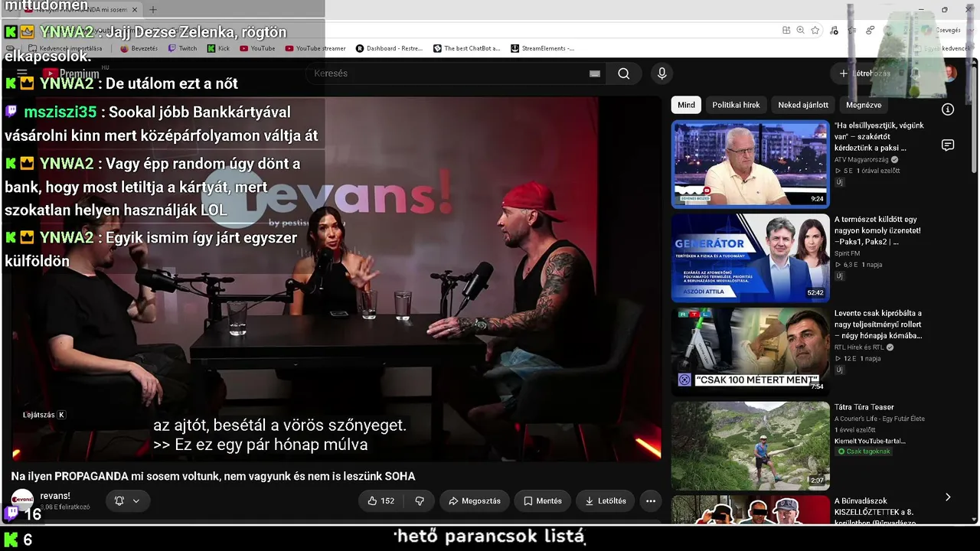This screenshot has height=551, width=980.
Task: Like the video with thumbs-up button
Action: pos(381,501)
